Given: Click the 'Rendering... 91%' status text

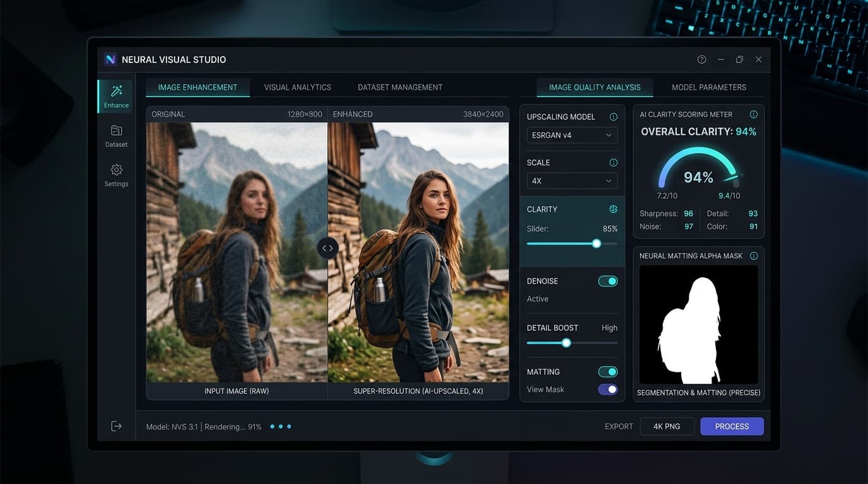Looking at the screenshot, I should pyautogui.click(x=233, y=427).
